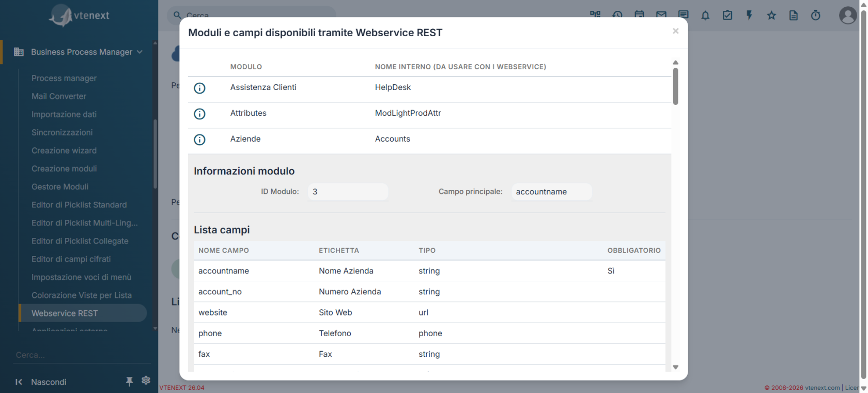
Task: Click the website field name
Action: pos(213,312)
